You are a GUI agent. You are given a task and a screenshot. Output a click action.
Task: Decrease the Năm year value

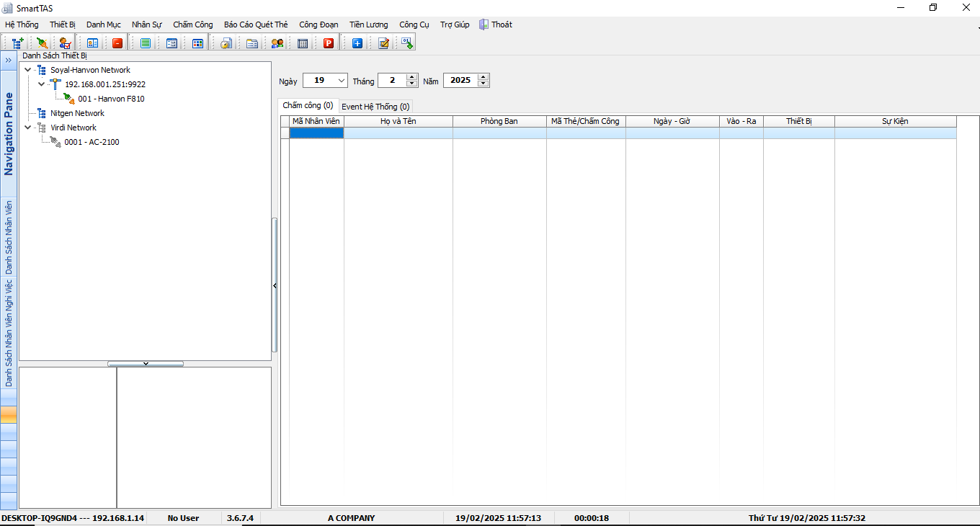click(x=483, y=84)
